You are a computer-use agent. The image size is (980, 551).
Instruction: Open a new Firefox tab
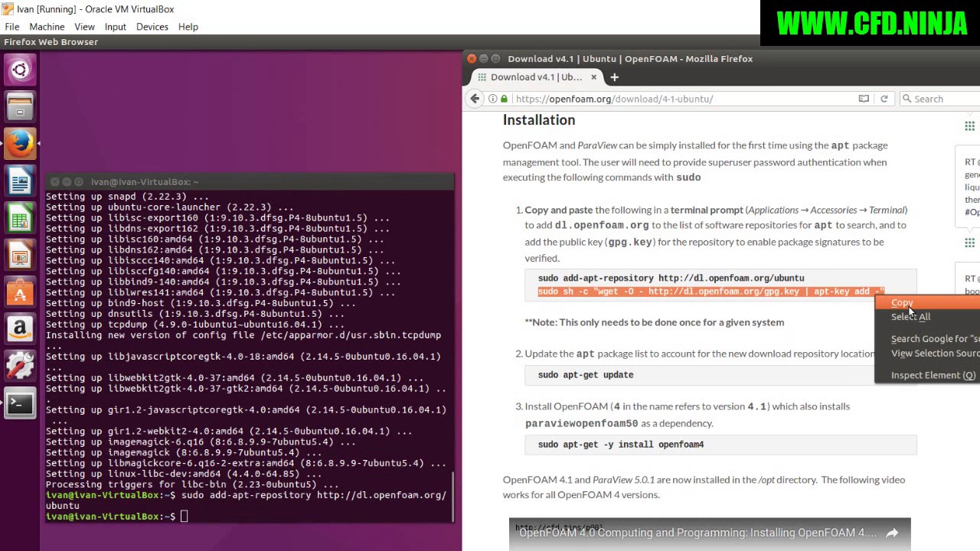click(x=614, y=77)
